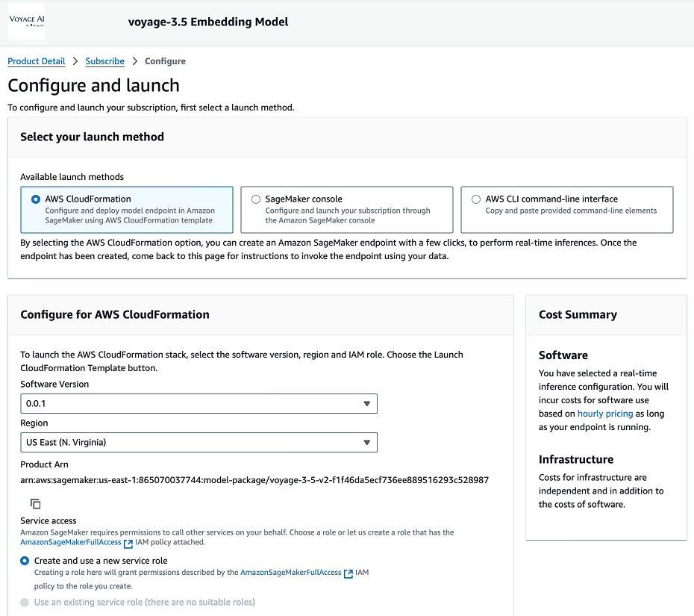This screenshot has width=694, height=616.
Task: Open AmazonSageMakerFullAccess link under Service access
Action: tap(71, 542)
